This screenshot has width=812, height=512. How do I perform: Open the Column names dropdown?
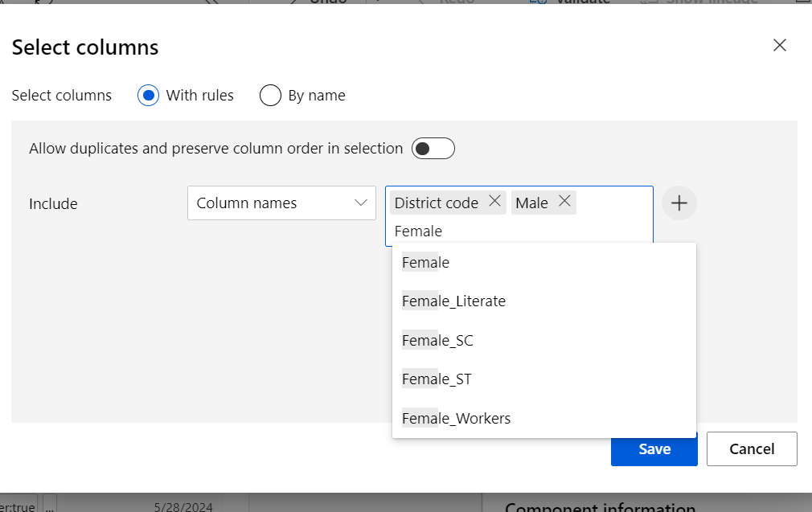click(x=281, y=203)
